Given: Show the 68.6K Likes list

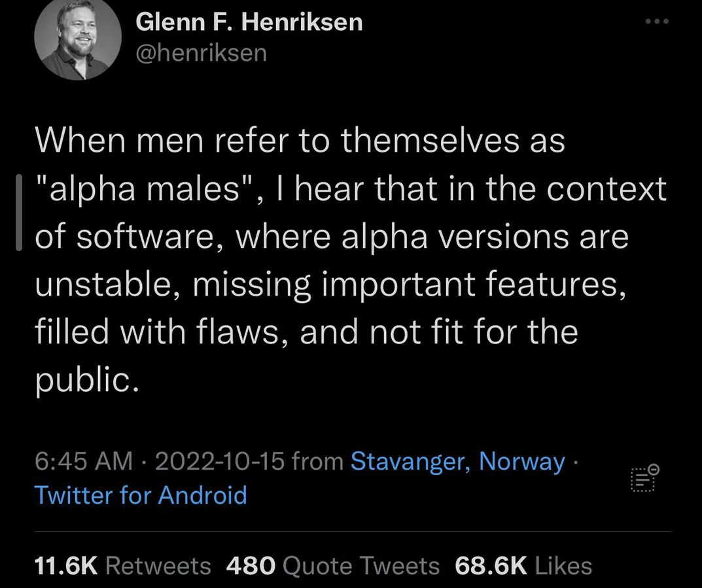Looking at the screenshot, I should (x=523, y=566).
